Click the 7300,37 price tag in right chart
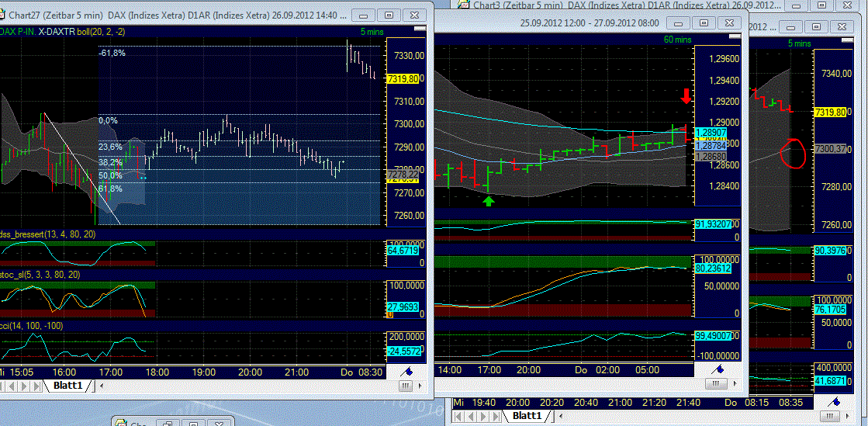This screenshot has height=426, width=868. point(828,149)
